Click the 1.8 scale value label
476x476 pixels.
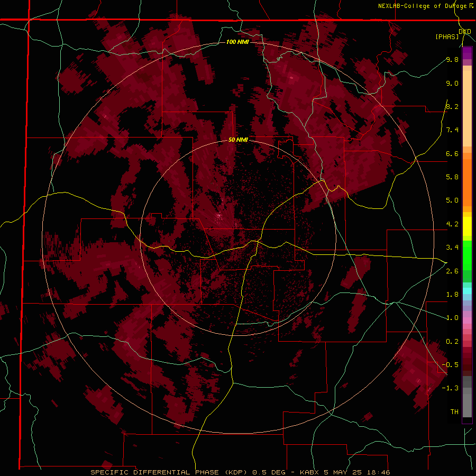point(452,295)
